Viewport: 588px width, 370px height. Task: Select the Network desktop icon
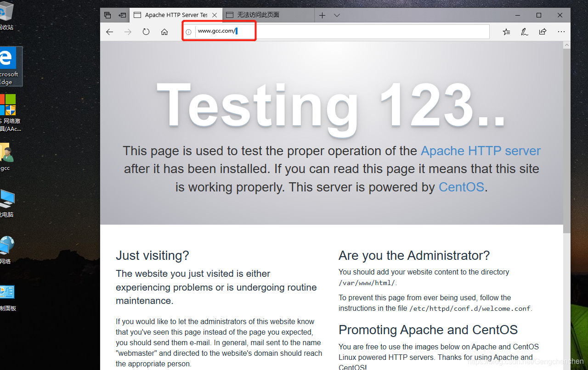coord(6,251)
